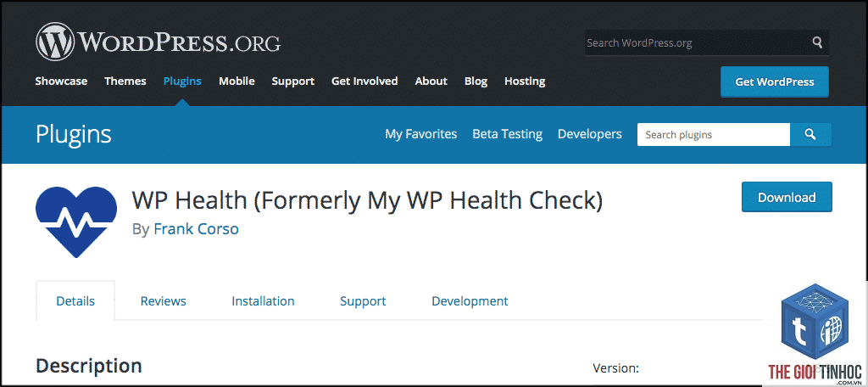Screen dimensions: 868x387
Task: Switch to the Development tab
Action: click(470, 301)
